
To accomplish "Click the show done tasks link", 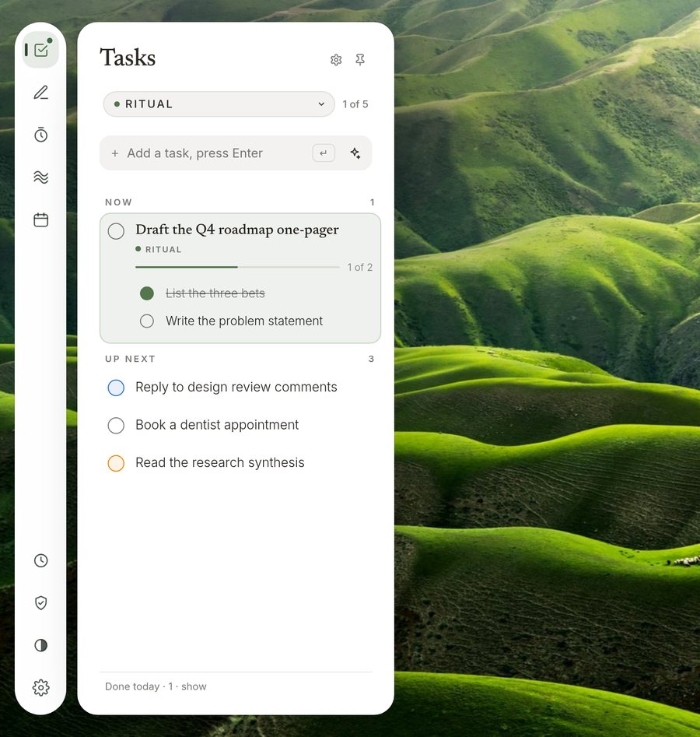I will pos(194,686).
